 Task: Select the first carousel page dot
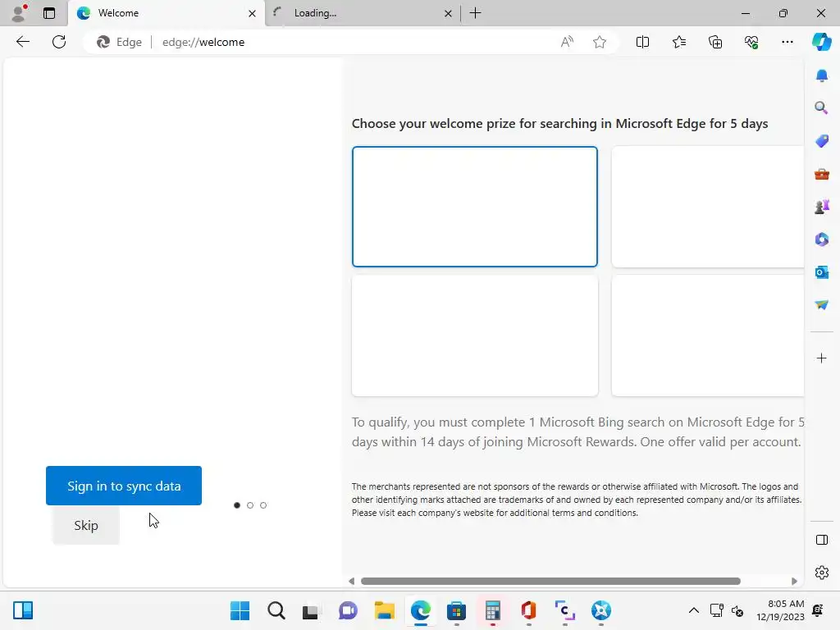pyautogui.click(x=237, y=505)
